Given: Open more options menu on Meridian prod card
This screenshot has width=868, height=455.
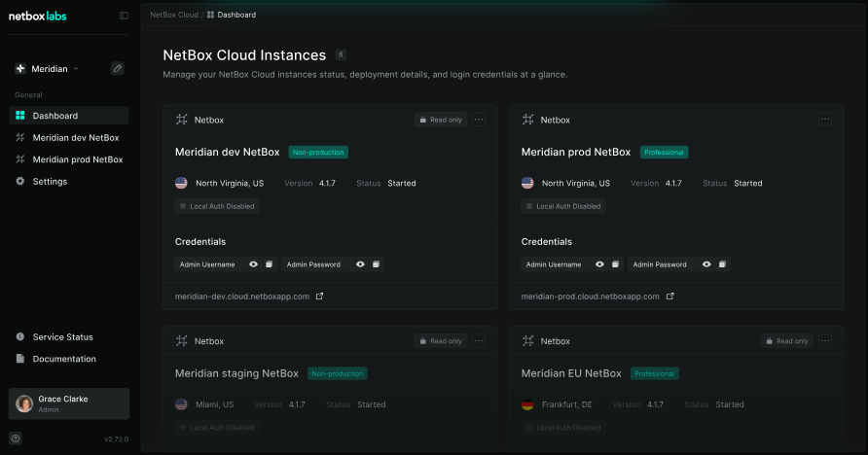Looking at the screenshot, I should click(x=825, y=120).
